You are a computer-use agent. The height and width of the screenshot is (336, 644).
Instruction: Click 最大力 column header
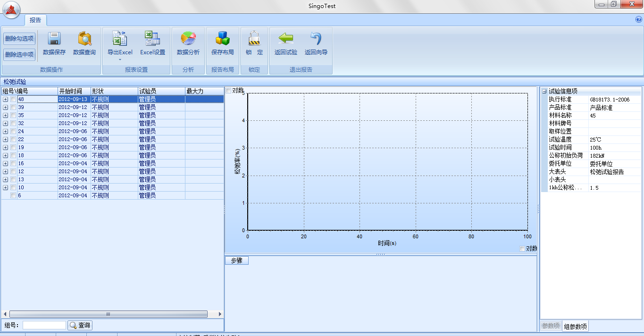click(204, 91)
